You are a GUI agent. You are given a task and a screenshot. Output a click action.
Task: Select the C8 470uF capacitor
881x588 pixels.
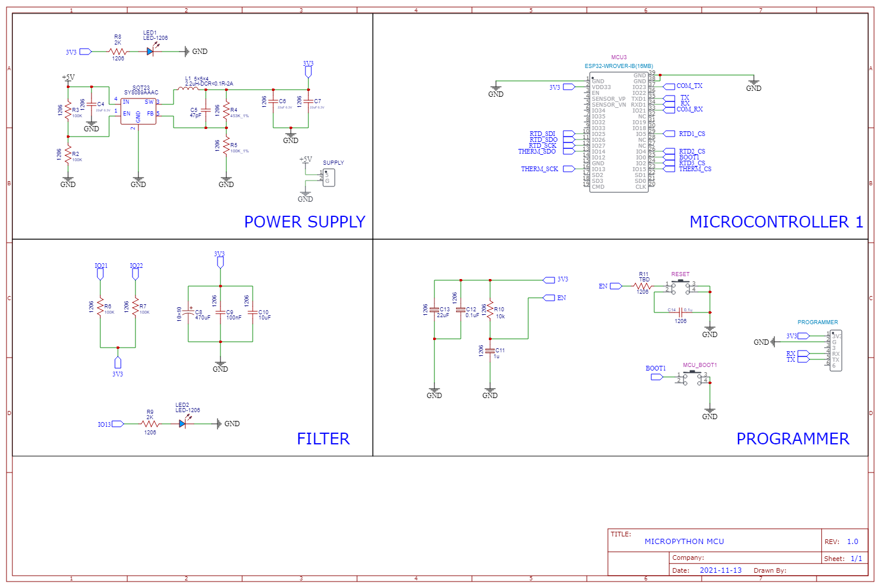(x=188, y=312)
